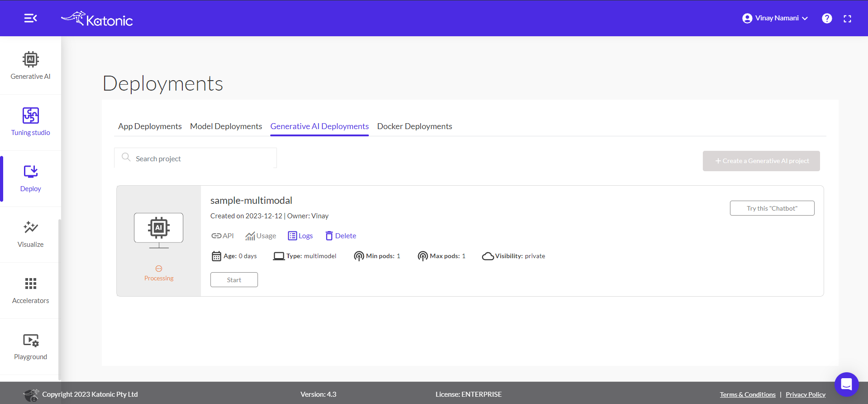The height and width of the screenshot is (404, 868).
Task: Open the help question mark icon
Action: (x=827, y=18)
